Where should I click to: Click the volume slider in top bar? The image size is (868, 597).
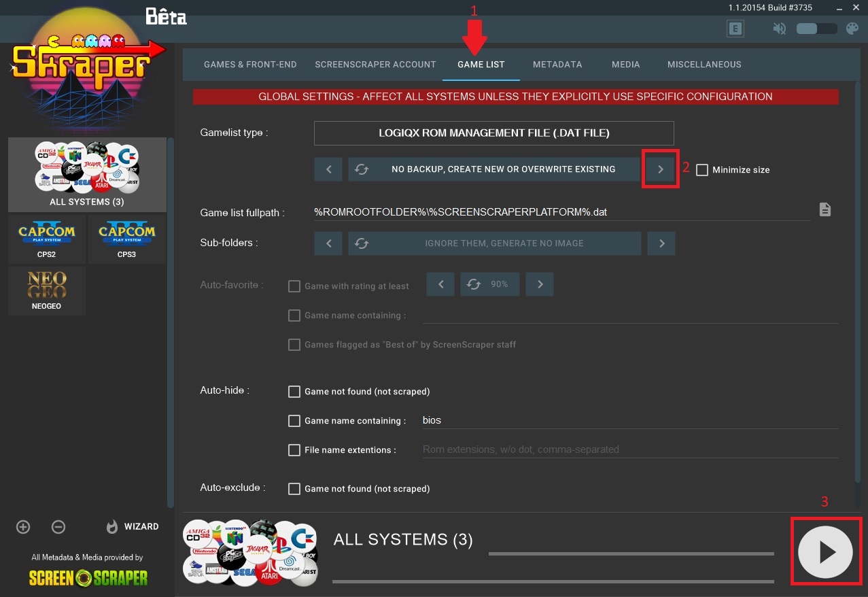[x=816, y=29]
